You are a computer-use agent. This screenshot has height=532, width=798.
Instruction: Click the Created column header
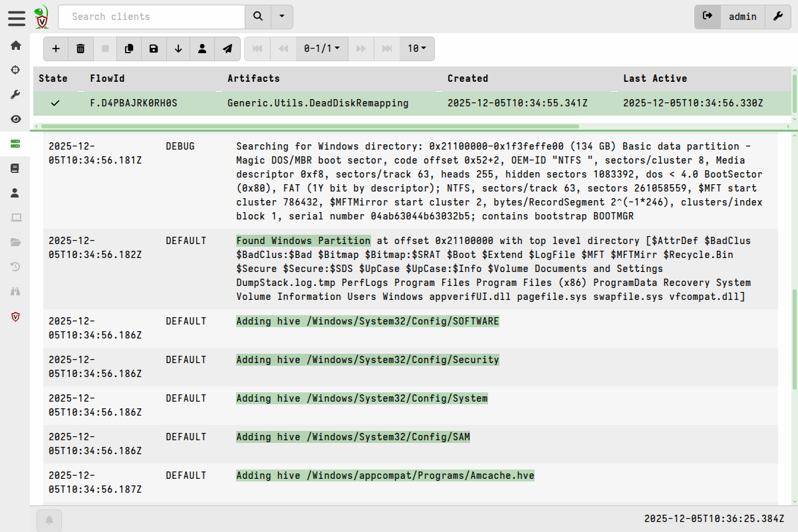tap(467, 78)
